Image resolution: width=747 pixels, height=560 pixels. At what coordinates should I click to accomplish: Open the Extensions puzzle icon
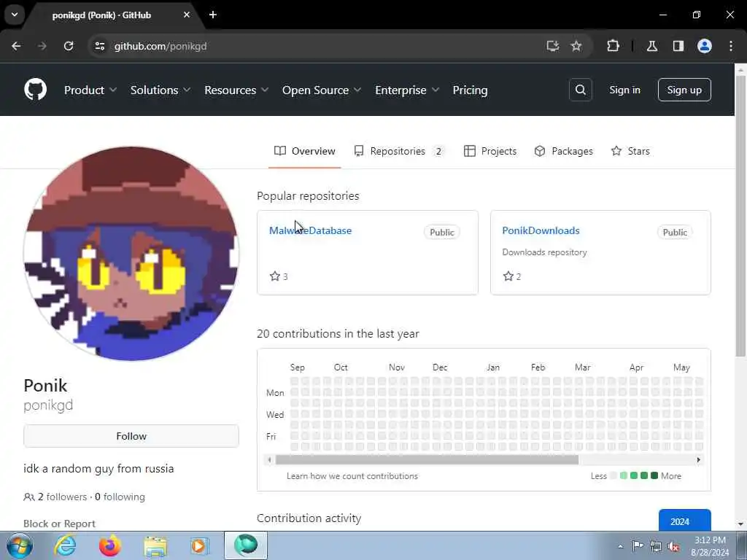coord(613,46)
